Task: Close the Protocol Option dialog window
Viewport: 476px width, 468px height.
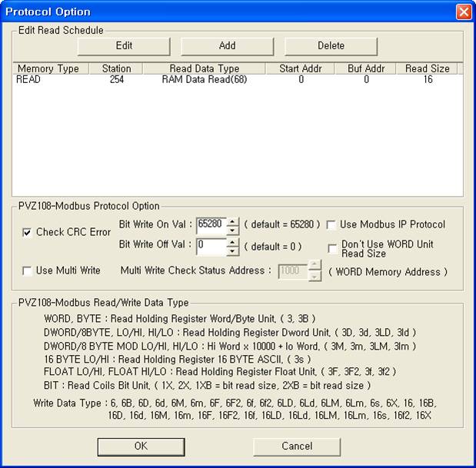Action: coord(463,12)
